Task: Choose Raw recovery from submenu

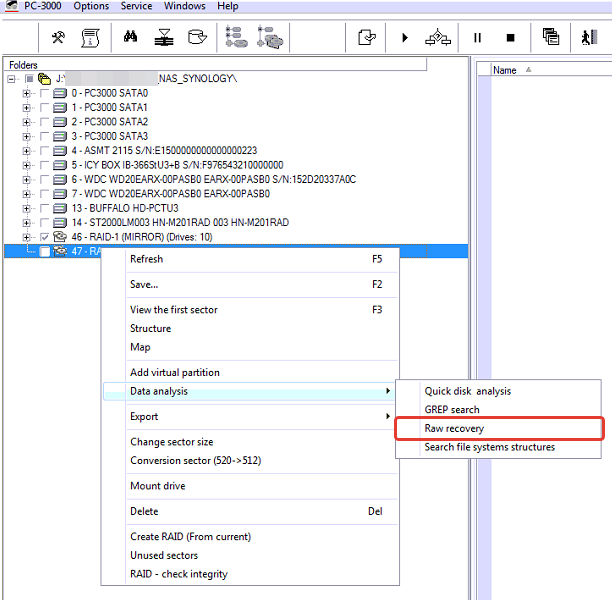Action: pyautogui.click(x=499, y=429)
